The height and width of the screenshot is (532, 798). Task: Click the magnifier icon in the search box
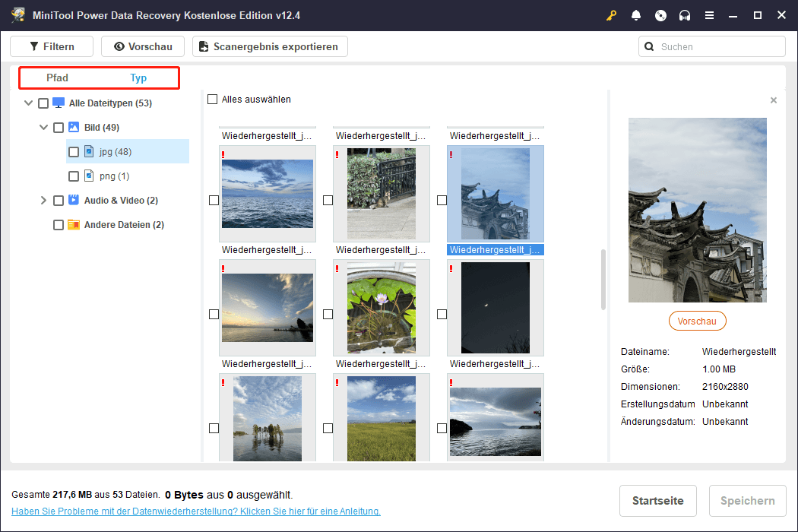pos(649,47)
